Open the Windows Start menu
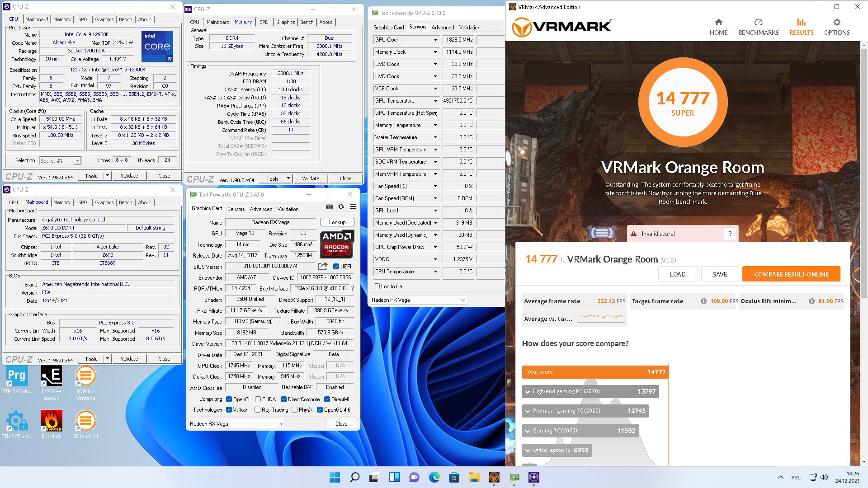Image resolution: width=868 pixels, height=488 pixels. (335, 477)
